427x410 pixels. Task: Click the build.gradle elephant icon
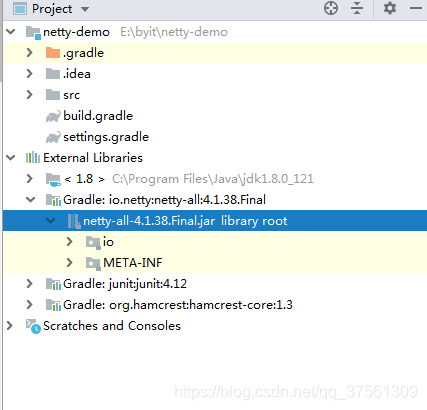point(53,116)
